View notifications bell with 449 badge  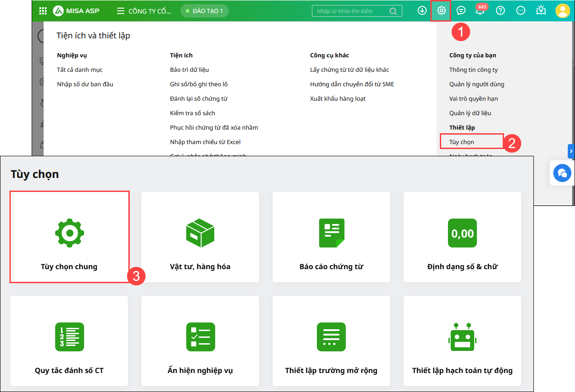coord(480,11)
